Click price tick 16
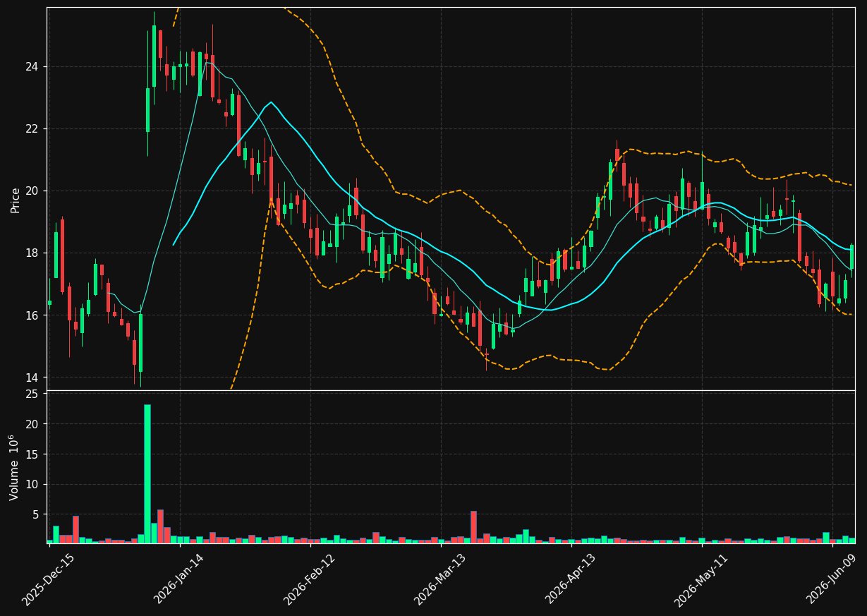867x616 pixels. (x=32, y=315)
